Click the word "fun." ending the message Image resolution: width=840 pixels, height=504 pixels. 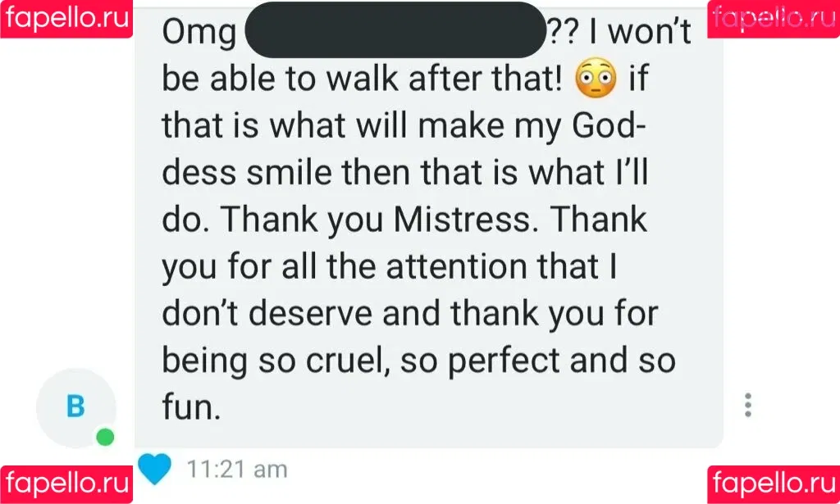point(191,406)
